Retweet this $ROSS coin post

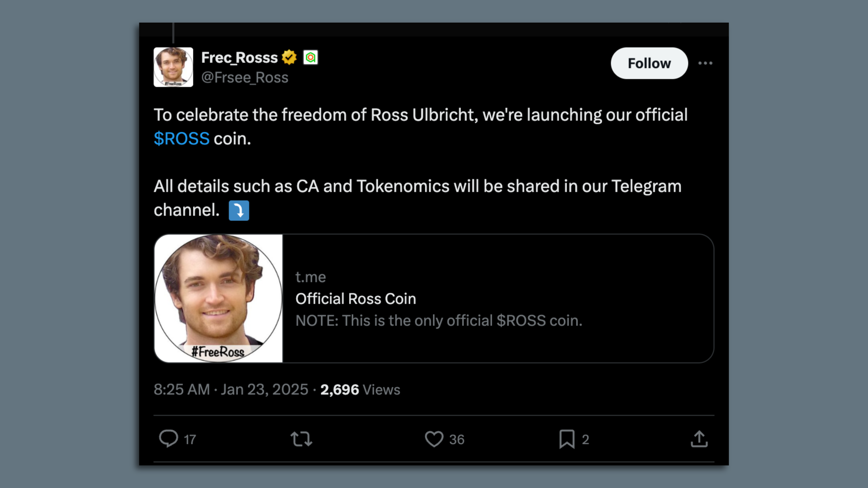(301, 439)
